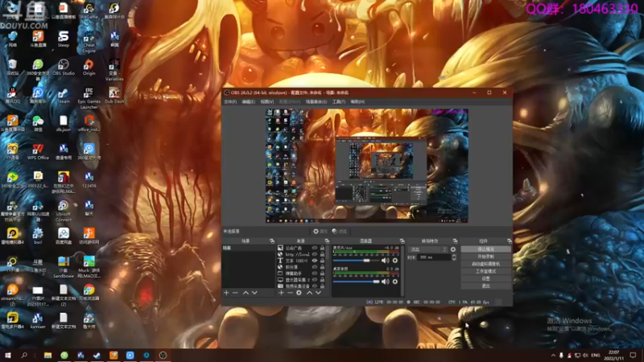Open the Dub Dash desktop shortcut
644x362 pixels.
pyautogui.click(x=114, y=95)
